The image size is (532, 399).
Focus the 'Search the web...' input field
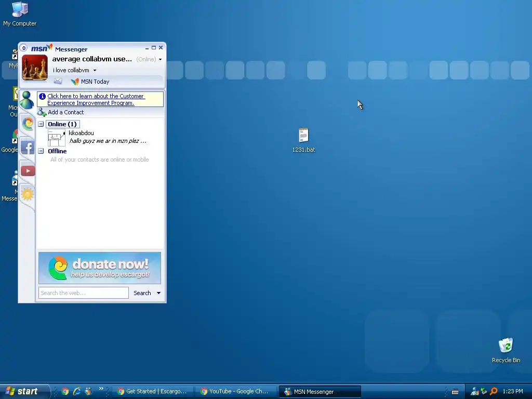point(84,293)
